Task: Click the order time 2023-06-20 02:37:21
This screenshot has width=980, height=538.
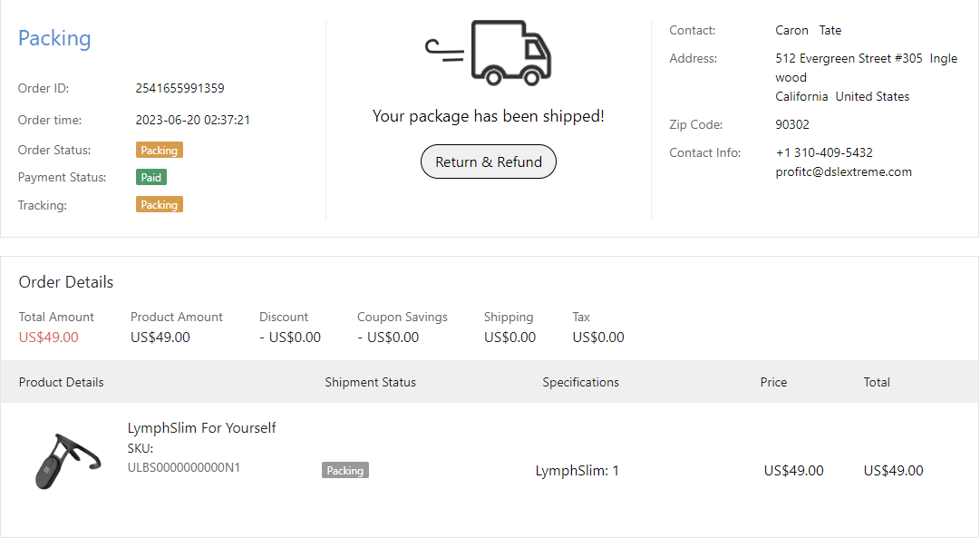Action: click(x=193, y=120)
